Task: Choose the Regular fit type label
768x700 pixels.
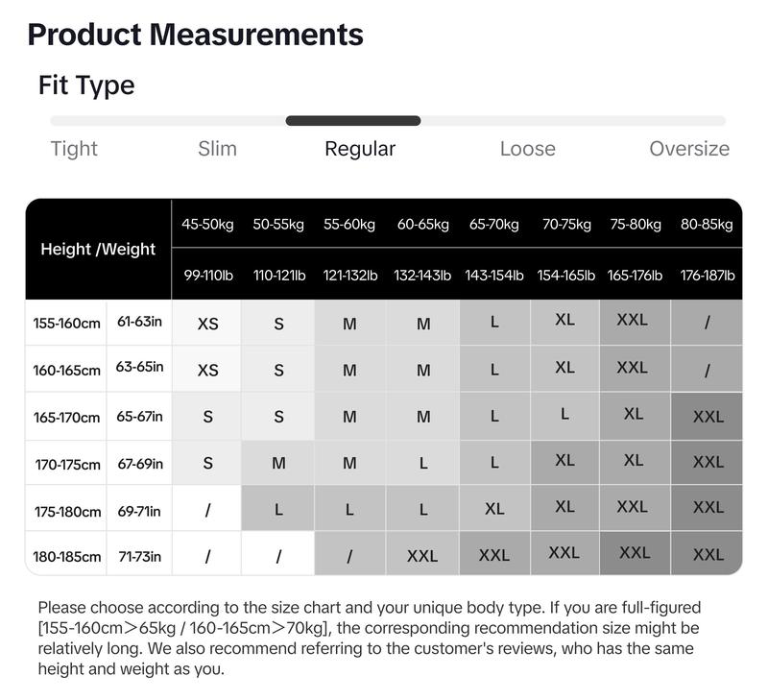Action: coord(360,149)
